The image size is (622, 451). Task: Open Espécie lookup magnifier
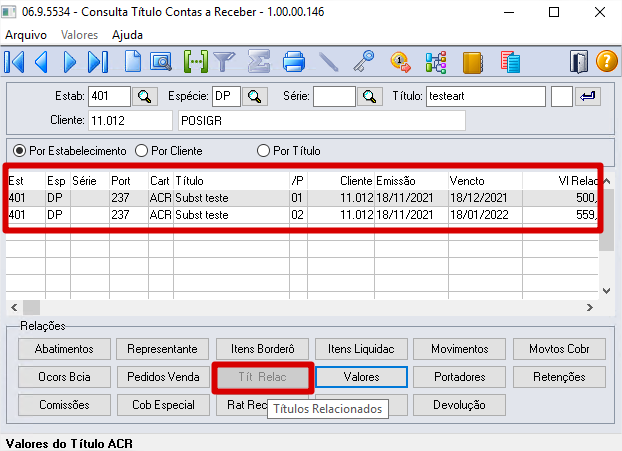click(255, 96)
